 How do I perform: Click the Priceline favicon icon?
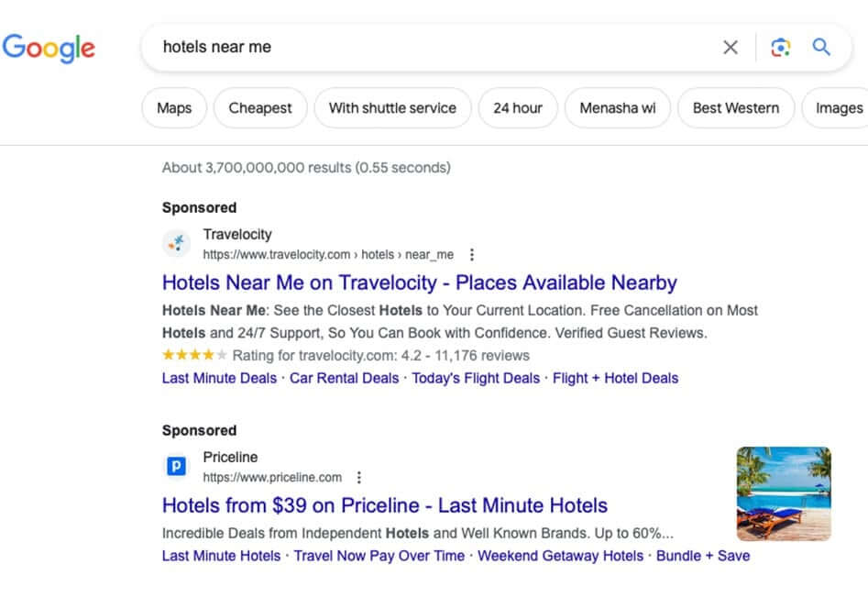[176, 467]
